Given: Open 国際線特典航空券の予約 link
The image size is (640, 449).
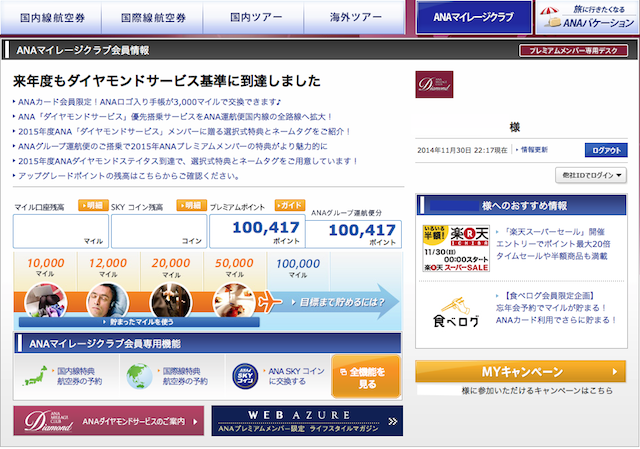Looking at the screenshot, I should [x=184, y=376].
